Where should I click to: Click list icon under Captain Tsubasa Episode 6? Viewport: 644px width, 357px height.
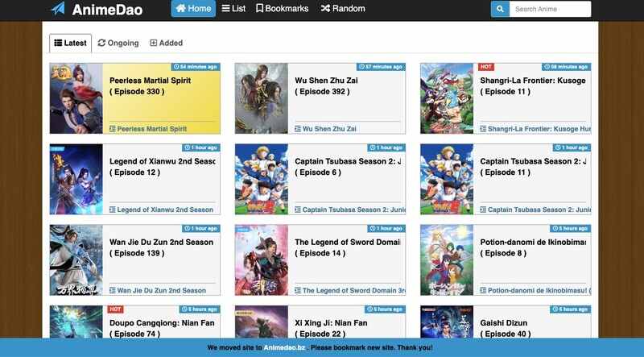298,210
